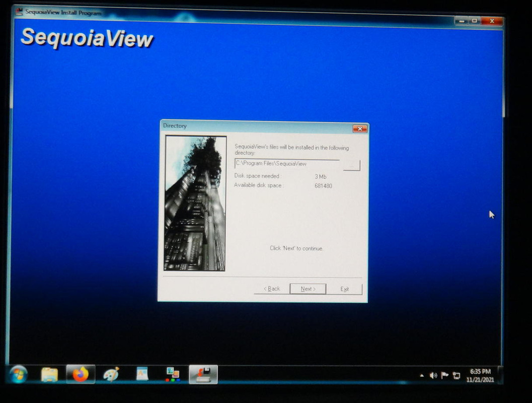532x403 pixels.
Task: Click the installer title bar icon
Action: pyautogui.click(x=19, y=12)
